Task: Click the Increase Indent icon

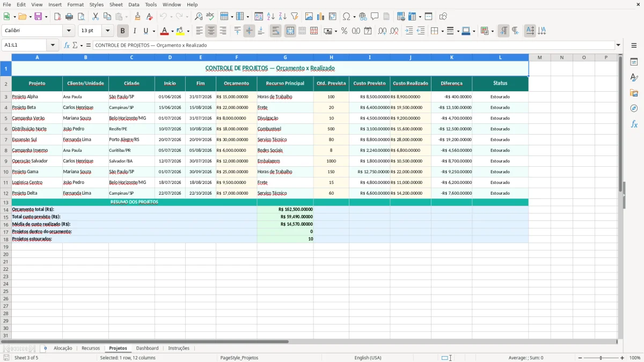Action: point(409,31)
